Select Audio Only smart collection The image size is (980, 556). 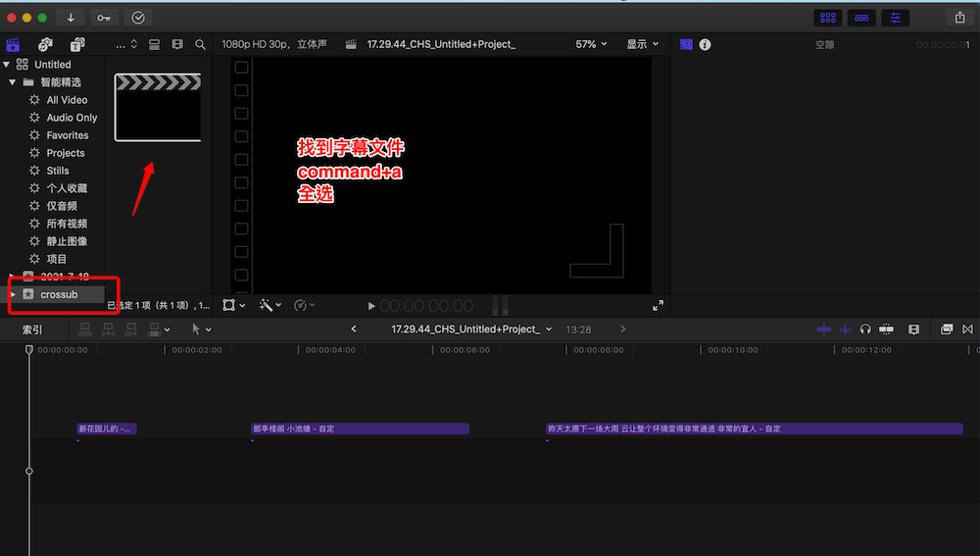pos(72,118)
